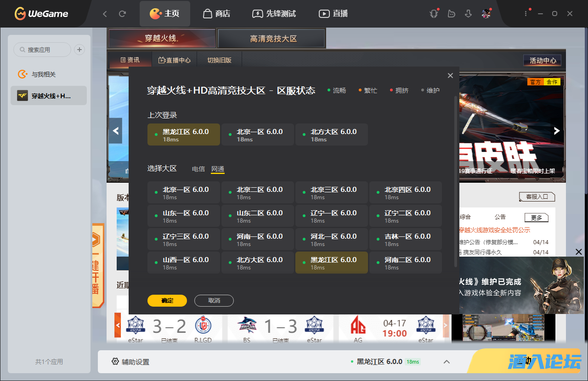The image size is (588, 381).
Task: Confirm selection with the 确定 button
Action: click(x=167, y=301)
